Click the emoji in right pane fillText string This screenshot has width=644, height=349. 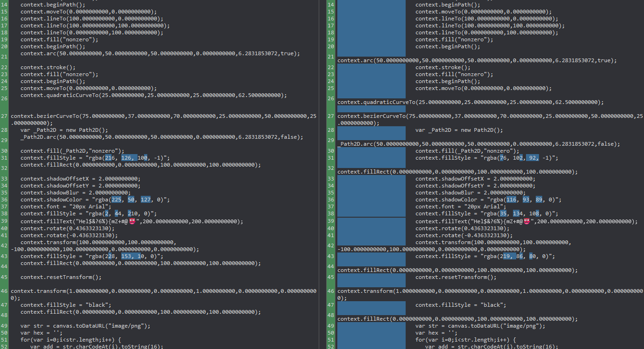(x=527, y=221)
